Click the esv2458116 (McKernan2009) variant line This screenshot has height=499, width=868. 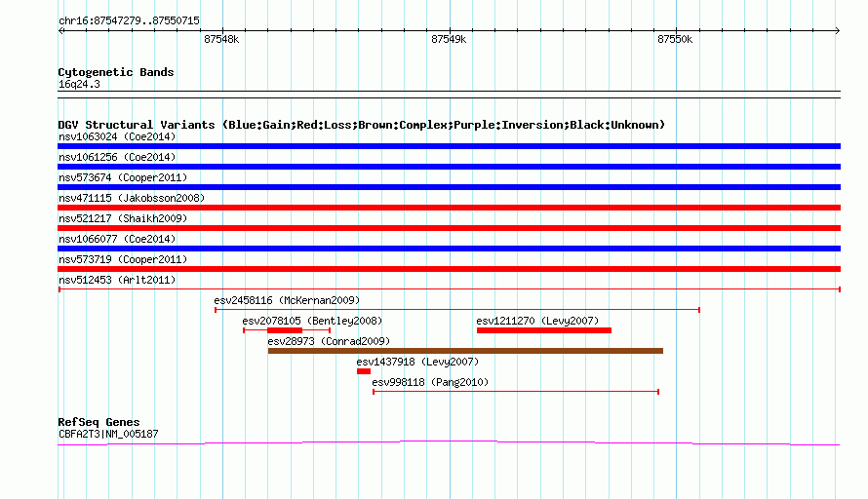click(x=457, y=310)
